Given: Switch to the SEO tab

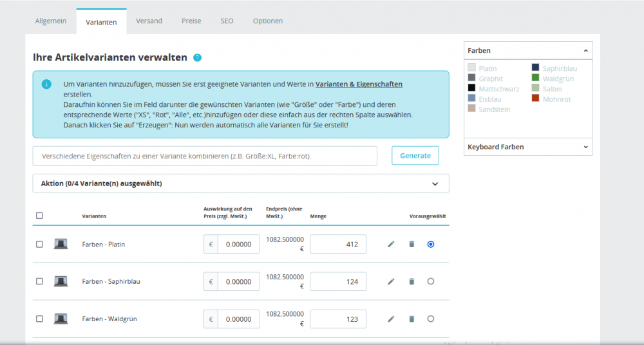Looking at the screenshot, I should [x=227, y=21].
